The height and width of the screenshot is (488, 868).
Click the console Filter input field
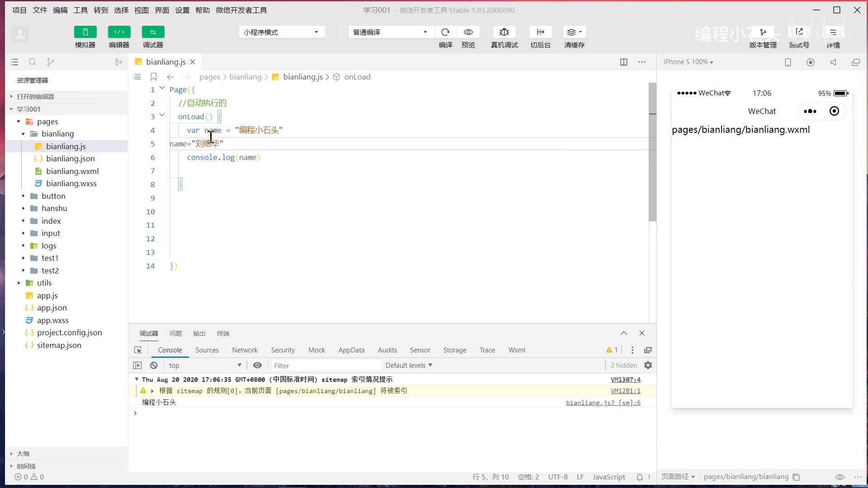click(x=325, y=366)
